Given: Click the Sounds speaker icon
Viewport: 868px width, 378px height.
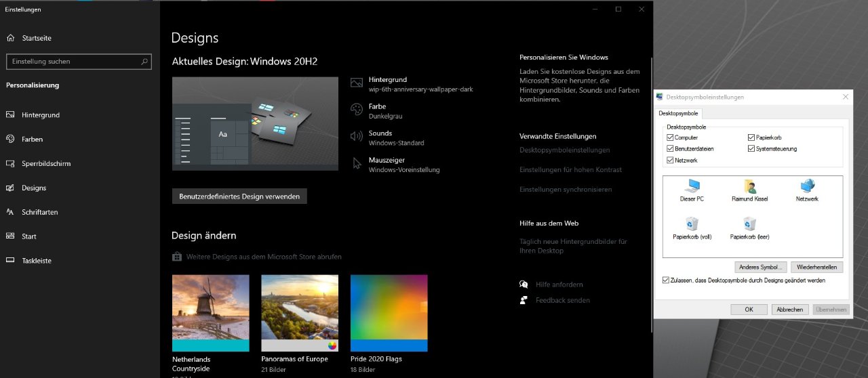Looking at the screenshot, I should 357,136.
